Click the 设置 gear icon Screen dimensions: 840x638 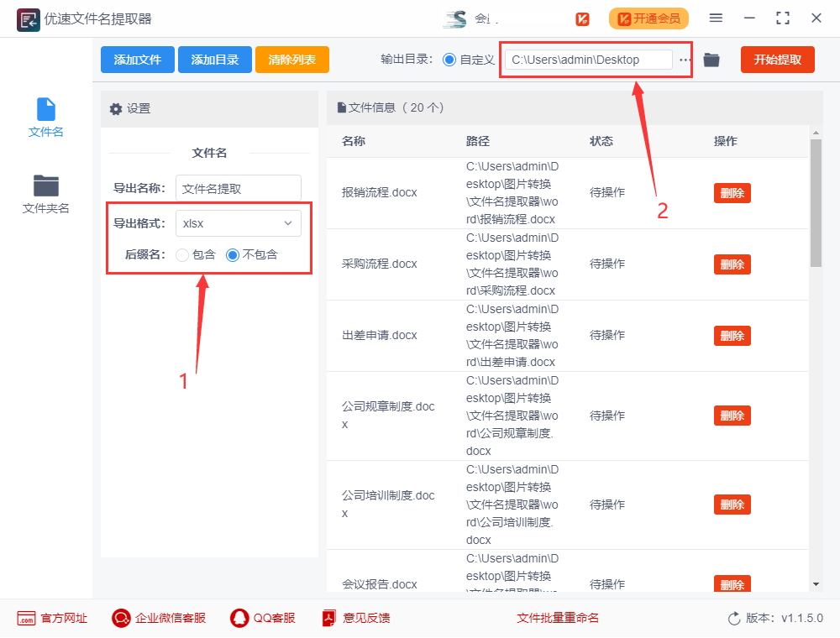coord(116,108)
